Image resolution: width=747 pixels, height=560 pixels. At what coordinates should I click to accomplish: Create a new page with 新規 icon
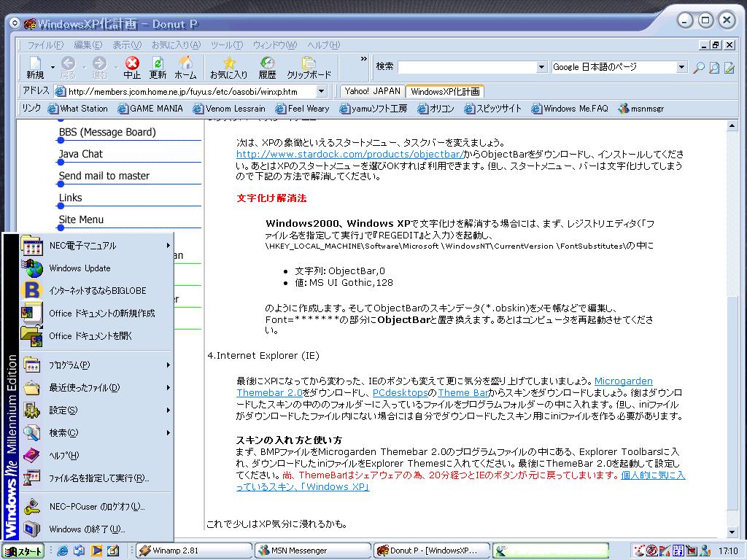tap(35, 63)
